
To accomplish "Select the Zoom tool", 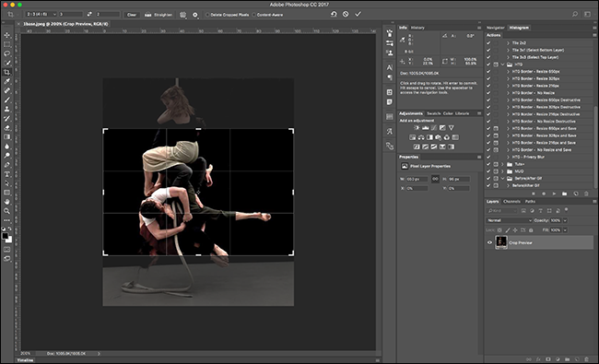I will pyautogui.click(x=6, y=211).
